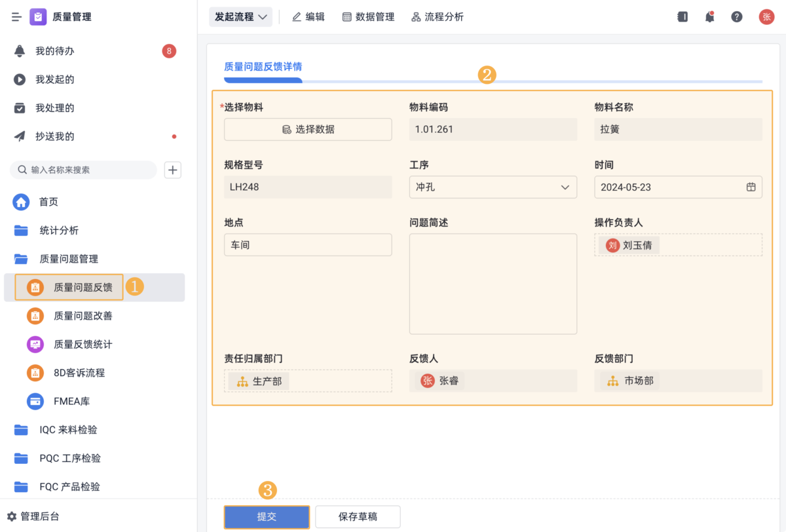Collapse sidebar using hamburger menu icon
Image resolution: width=786 pixels, height=532 pixels.
[x=16, y=17]
